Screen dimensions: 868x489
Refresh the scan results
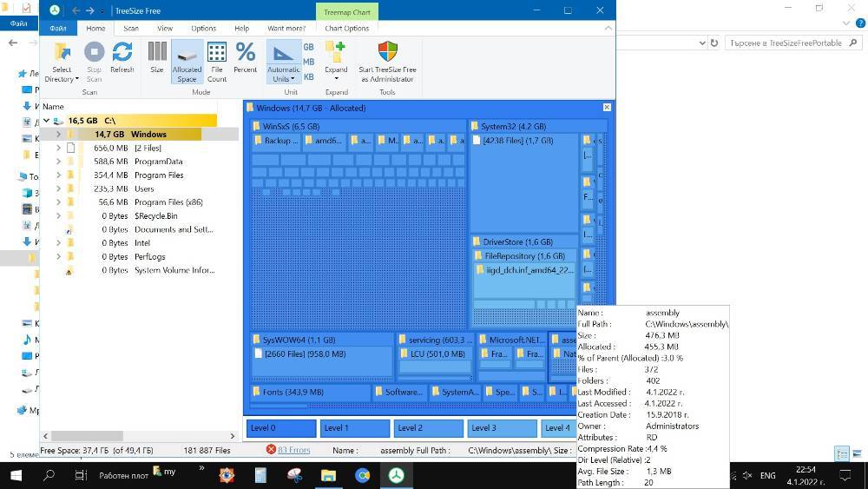coord(122,57)
